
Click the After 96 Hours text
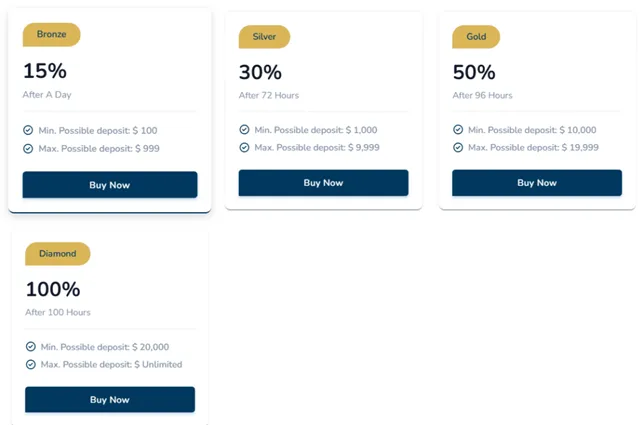482,96
